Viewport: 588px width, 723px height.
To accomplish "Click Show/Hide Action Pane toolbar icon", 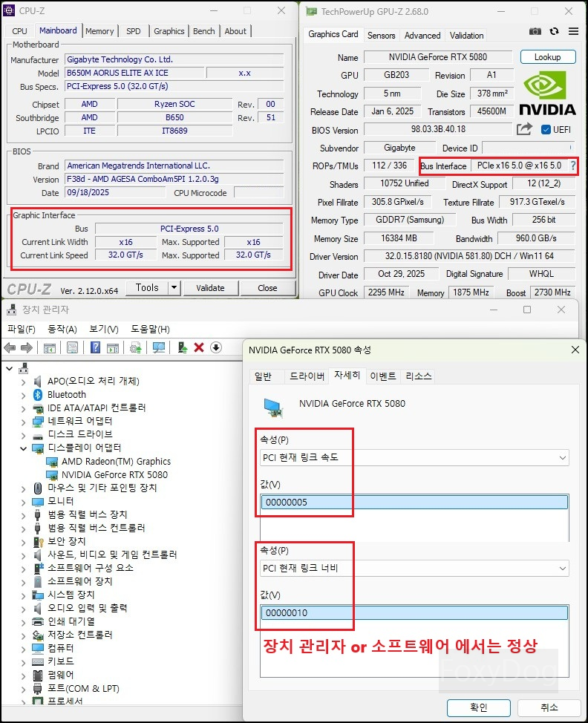I will pyautogui.click(x=113, y=347).
